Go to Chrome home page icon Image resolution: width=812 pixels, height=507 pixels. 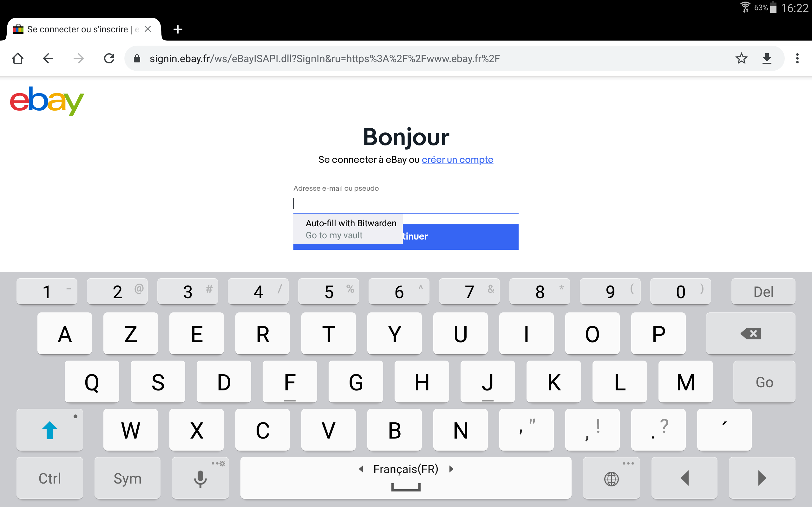tap(18, 58)
